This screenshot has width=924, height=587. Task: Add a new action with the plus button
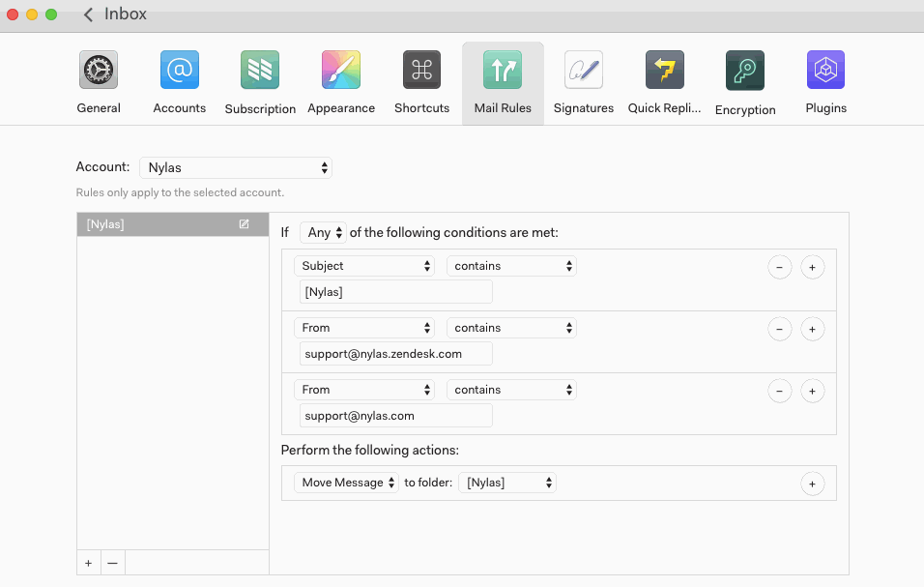(813, 484)
